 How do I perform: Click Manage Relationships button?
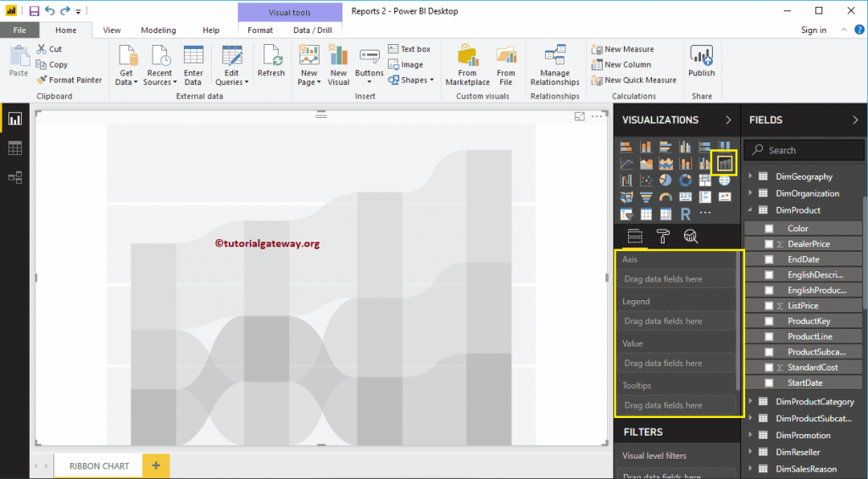coord(554,65)
